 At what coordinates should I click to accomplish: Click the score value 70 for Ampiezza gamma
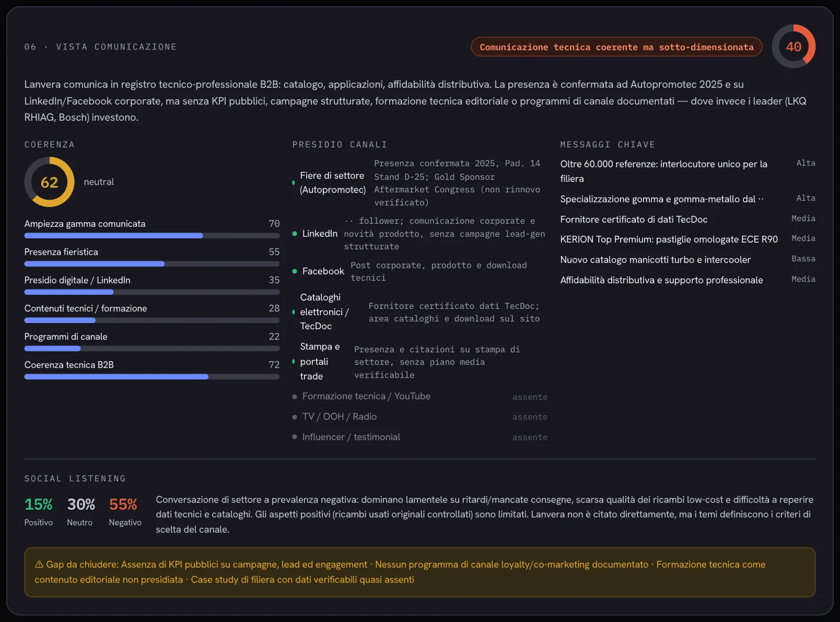click(x=274, y=224)
